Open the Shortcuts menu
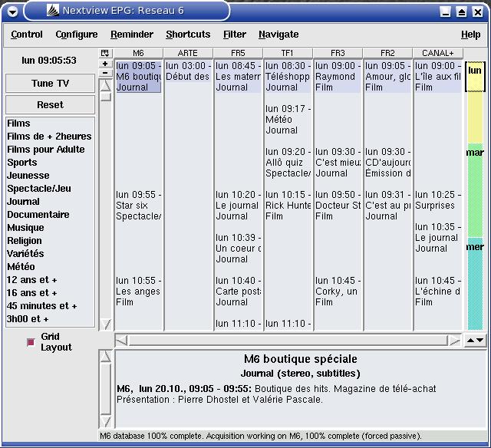The height and width of the screenshot is (448, 491). click(x=188, y=35)
